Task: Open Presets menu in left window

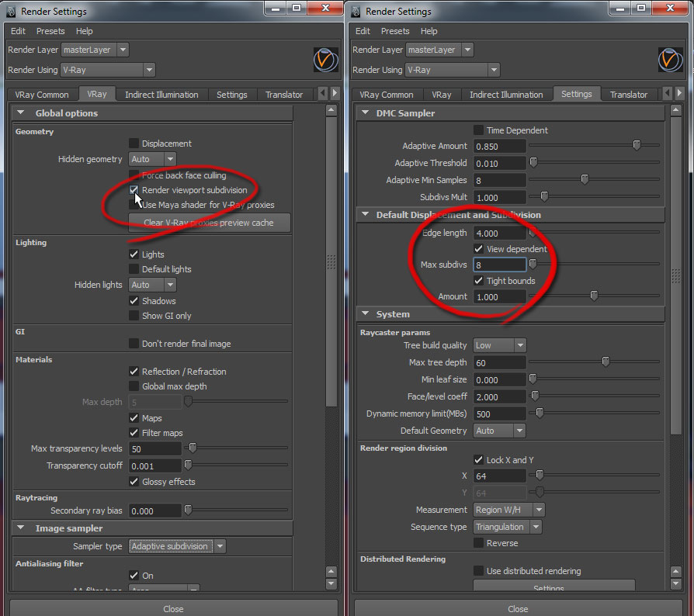Action: point(50,31)
